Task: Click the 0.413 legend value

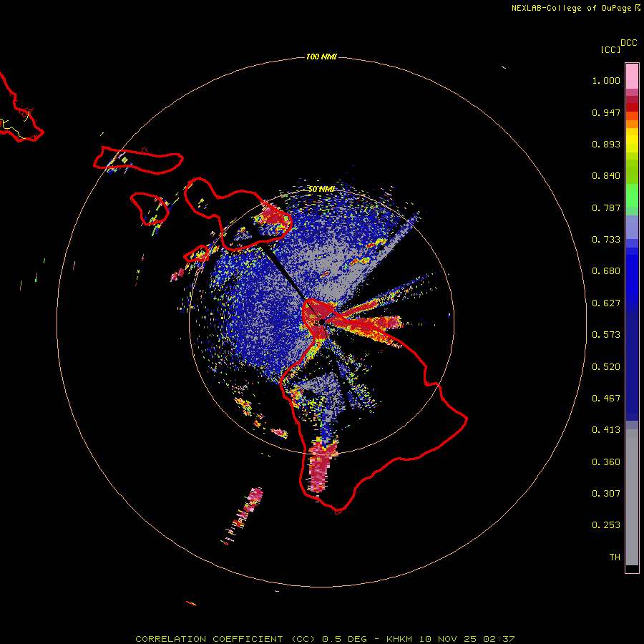Action: [606, 430]
